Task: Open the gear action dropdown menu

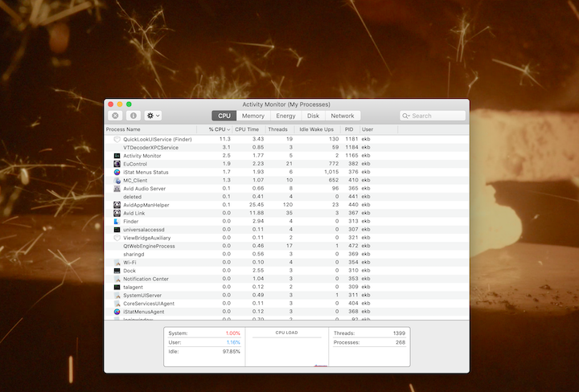Action: point(153,116)
